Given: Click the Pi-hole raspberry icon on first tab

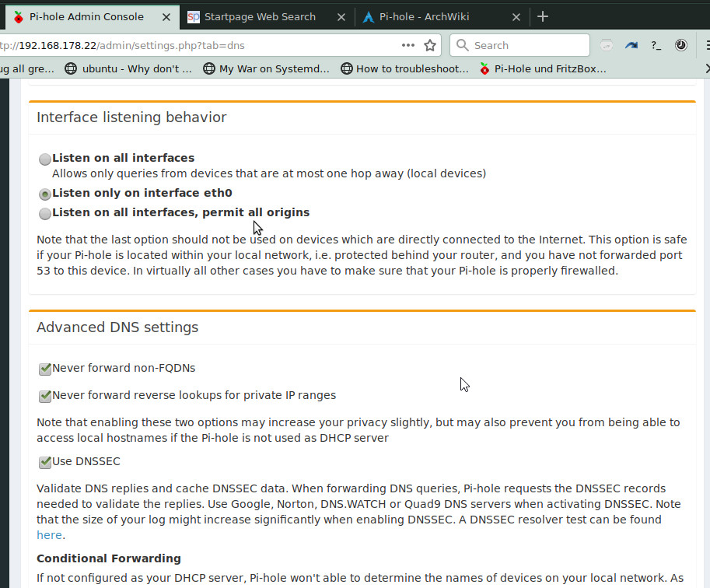Looking at the screenshot, I should [18, 17].
